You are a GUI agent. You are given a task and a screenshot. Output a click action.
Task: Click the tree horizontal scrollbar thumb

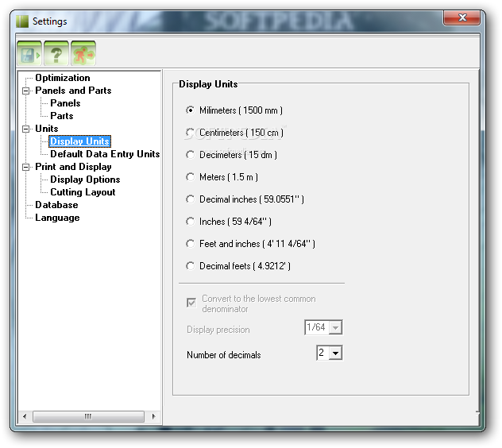coord(88,416)
